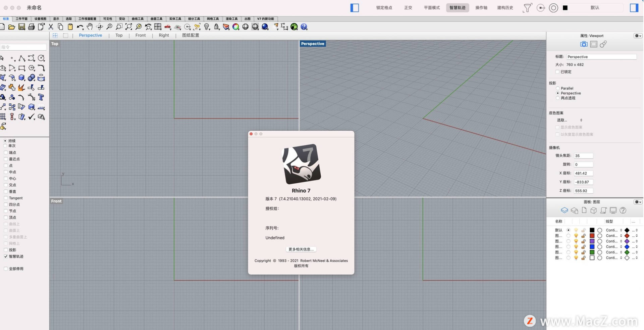This screenshot has height=330, width=644.
Task: Check the 全部停用 checkbox
Action: 6,269
